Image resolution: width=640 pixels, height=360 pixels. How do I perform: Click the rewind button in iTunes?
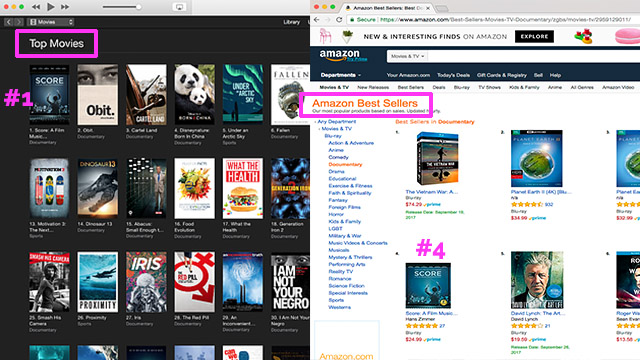[x=36, y=7]
